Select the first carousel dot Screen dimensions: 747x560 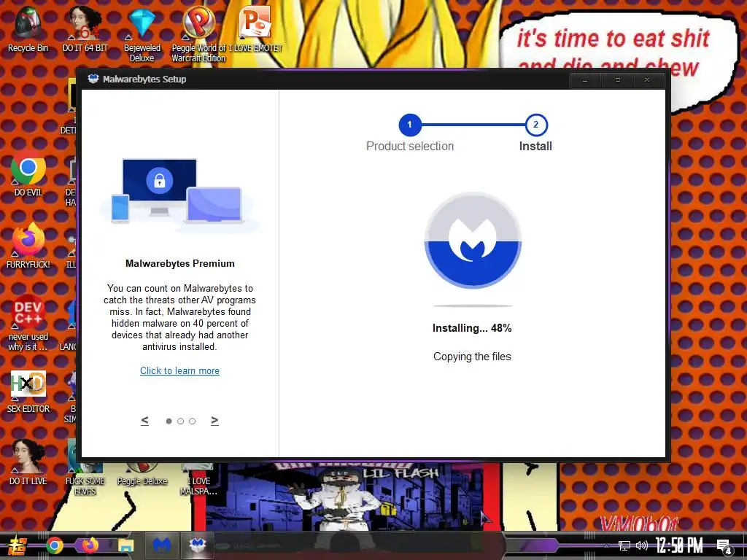(169, 421)
